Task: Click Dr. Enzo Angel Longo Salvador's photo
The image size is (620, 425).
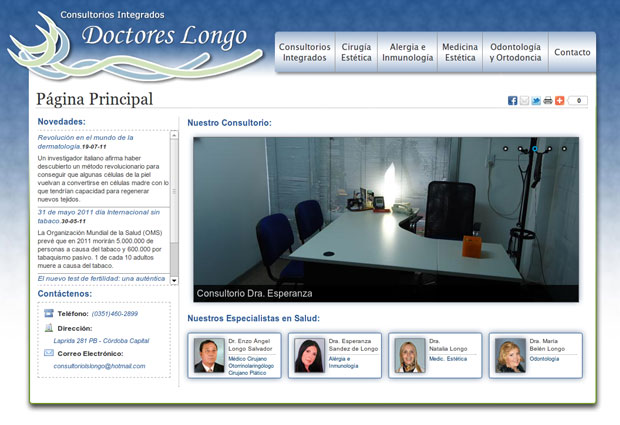Action: point(209,355)
